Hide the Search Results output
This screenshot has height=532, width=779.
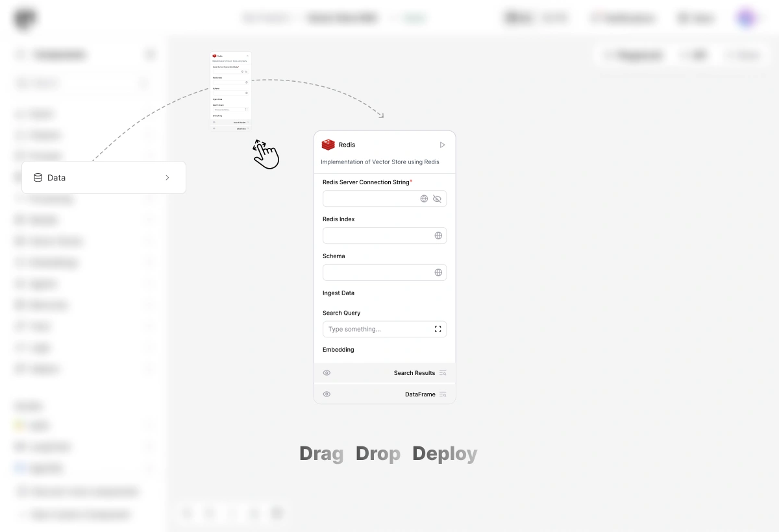coord(327,372)
